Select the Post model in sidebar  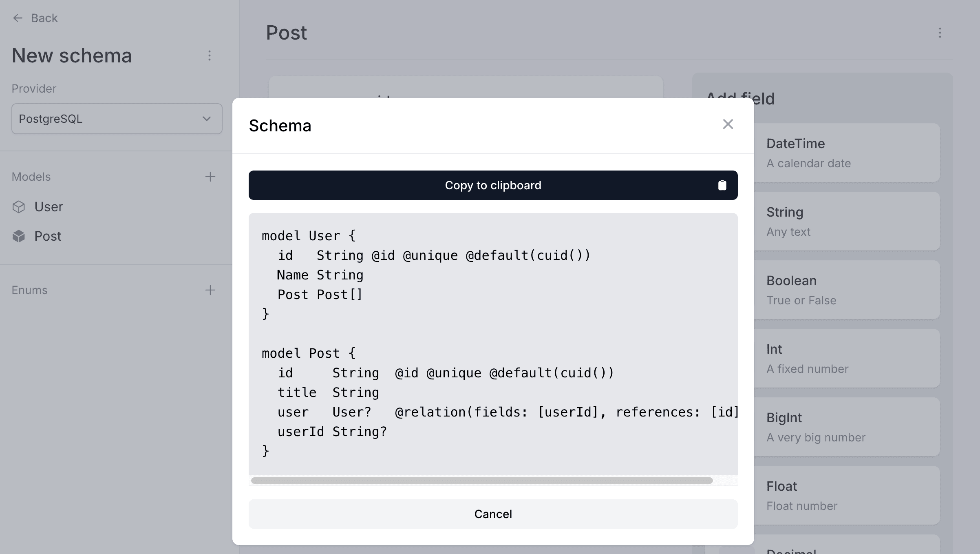point(48,236)
